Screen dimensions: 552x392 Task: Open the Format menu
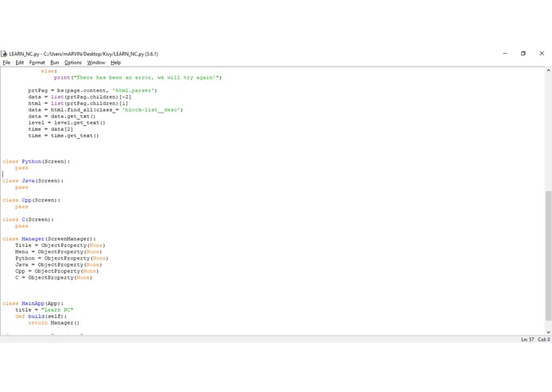point(37,63)
